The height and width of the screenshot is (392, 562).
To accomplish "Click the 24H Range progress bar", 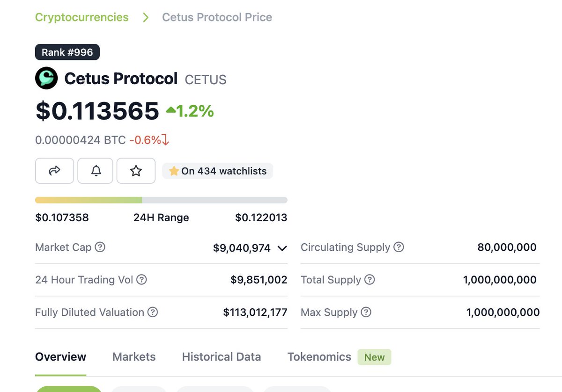I will [x=161, y=200].
